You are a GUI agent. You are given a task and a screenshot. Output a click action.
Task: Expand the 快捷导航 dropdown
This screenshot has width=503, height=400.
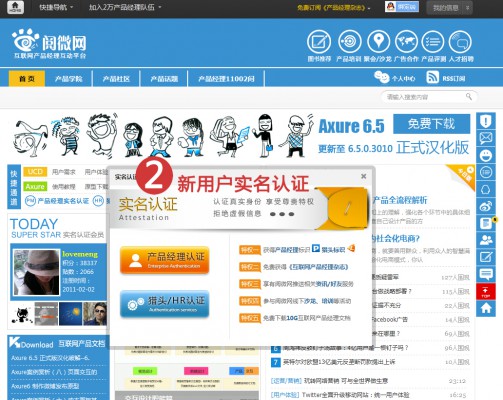pos(56,7)
